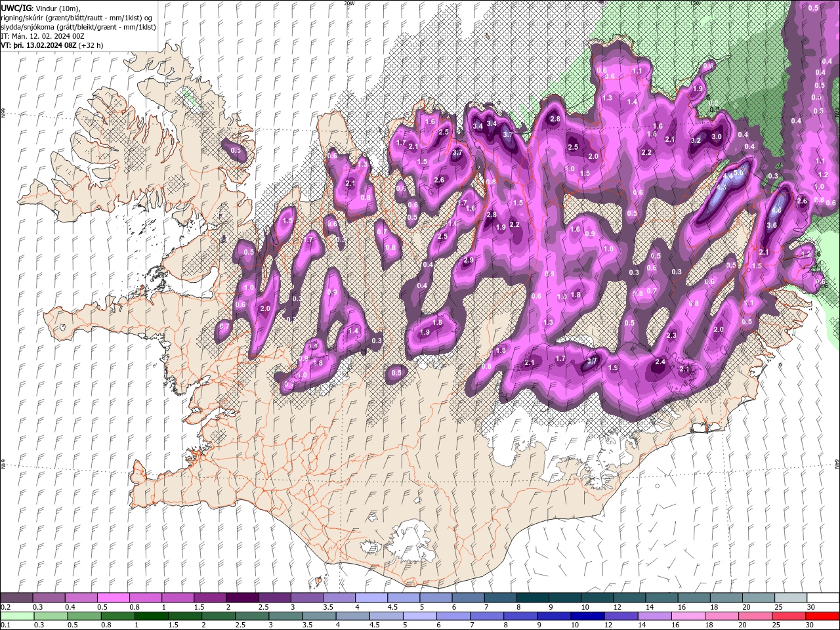Click the 20W longitude label on the top edge
Screen dimensions: 840x630
(x=349, y=3)
